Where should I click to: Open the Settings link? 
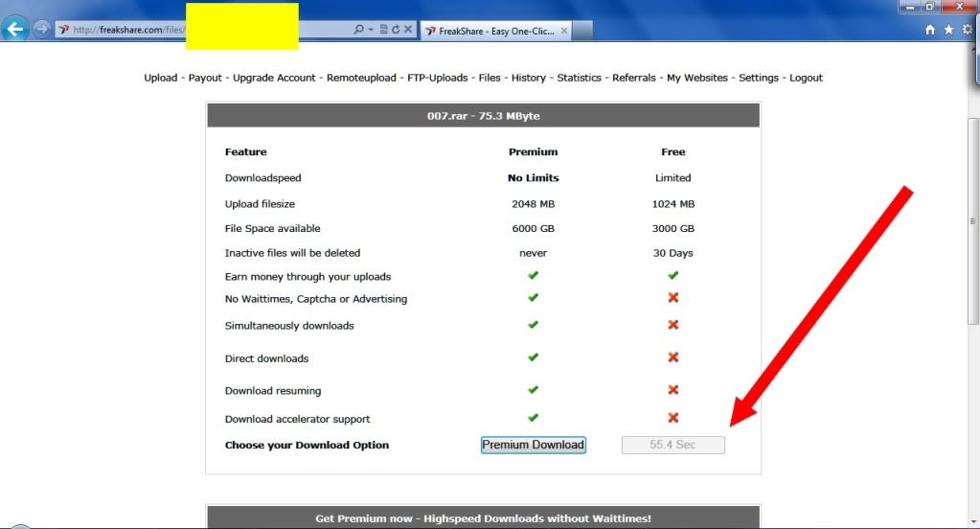coord(758,78)
